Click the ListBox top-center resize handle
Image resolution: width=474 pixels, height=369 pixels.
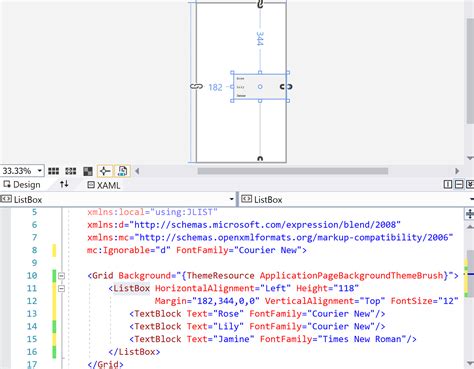coord(260,73)
